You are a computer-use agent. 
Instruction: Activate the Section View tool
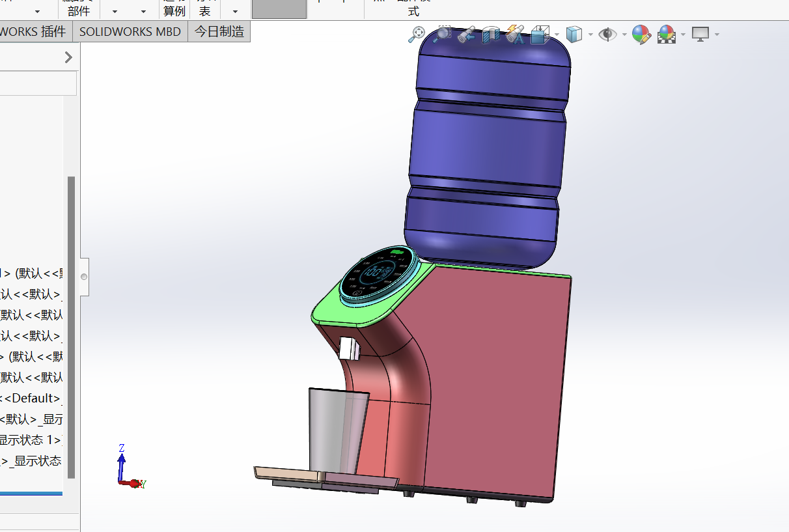[491, 35]
